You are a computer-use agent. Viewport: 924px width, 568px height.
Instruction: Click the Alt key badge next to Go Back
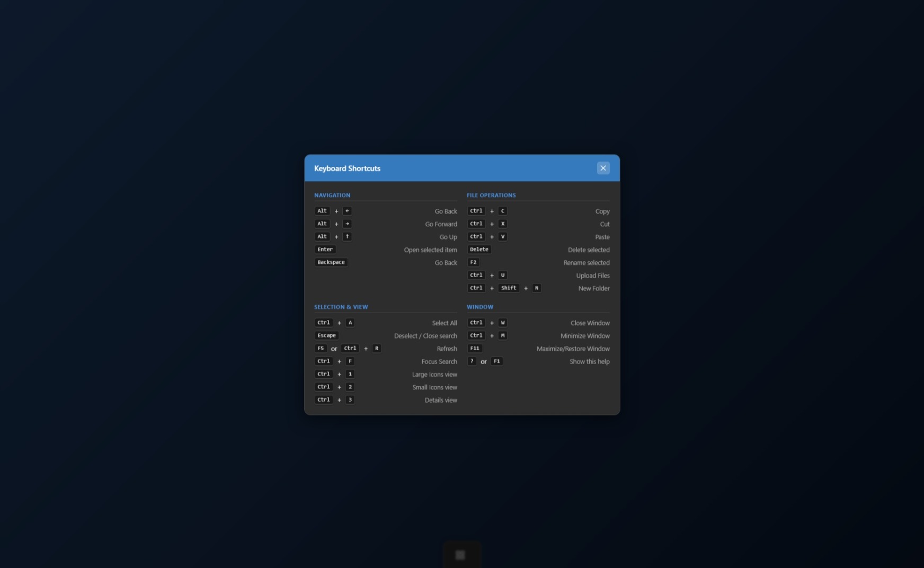click(322, 211)
